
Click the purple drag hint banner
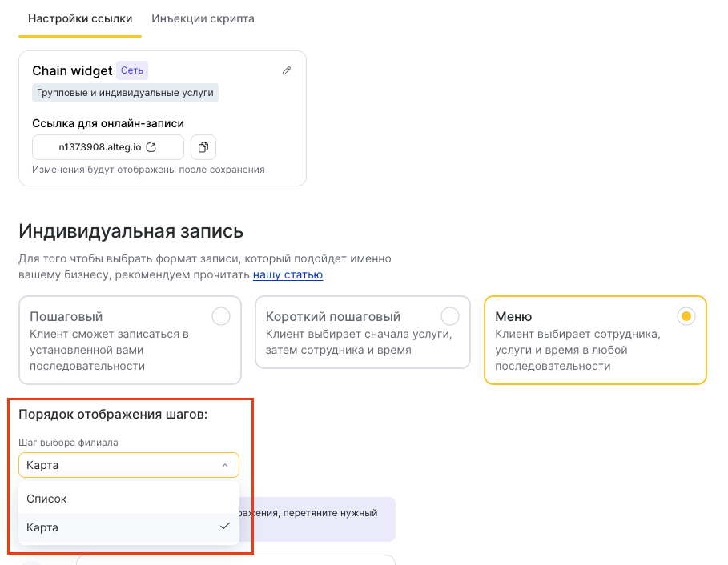(x=320, y=519)
